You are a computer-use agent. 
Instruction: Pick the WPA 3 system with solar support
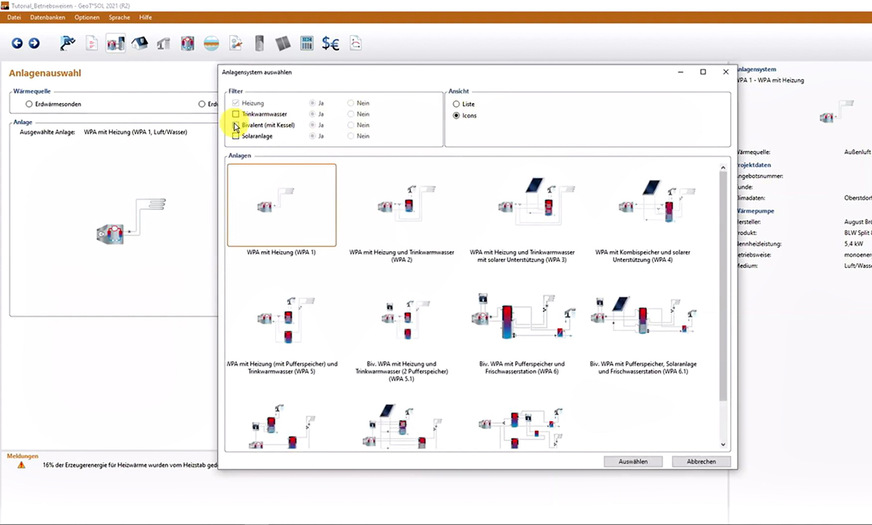click(536, 210)
